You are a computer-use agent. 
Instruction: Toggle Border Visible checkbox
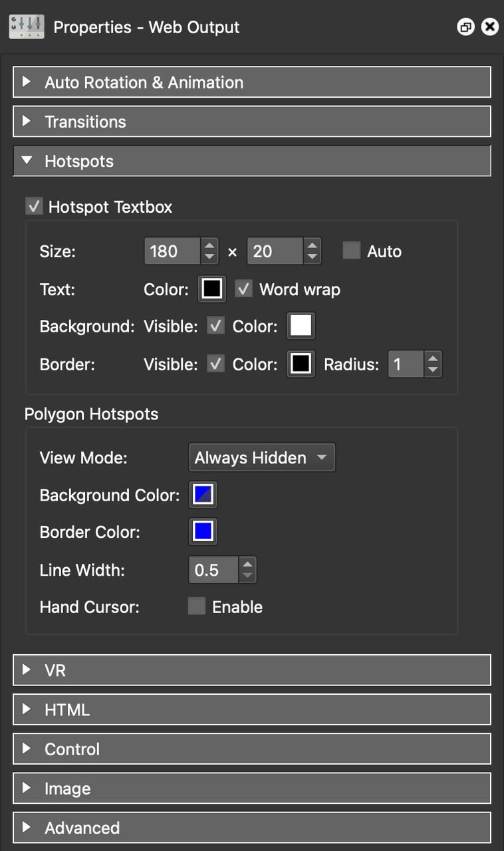pos(215,364)
